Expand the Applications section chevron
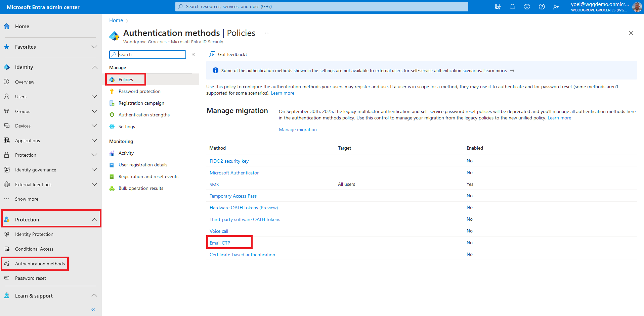 [x=94, y=141]
